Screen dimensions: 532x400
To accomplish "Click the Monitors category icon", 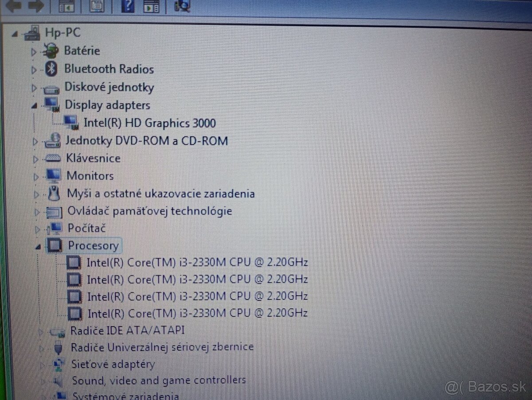I will pos(53,175).
